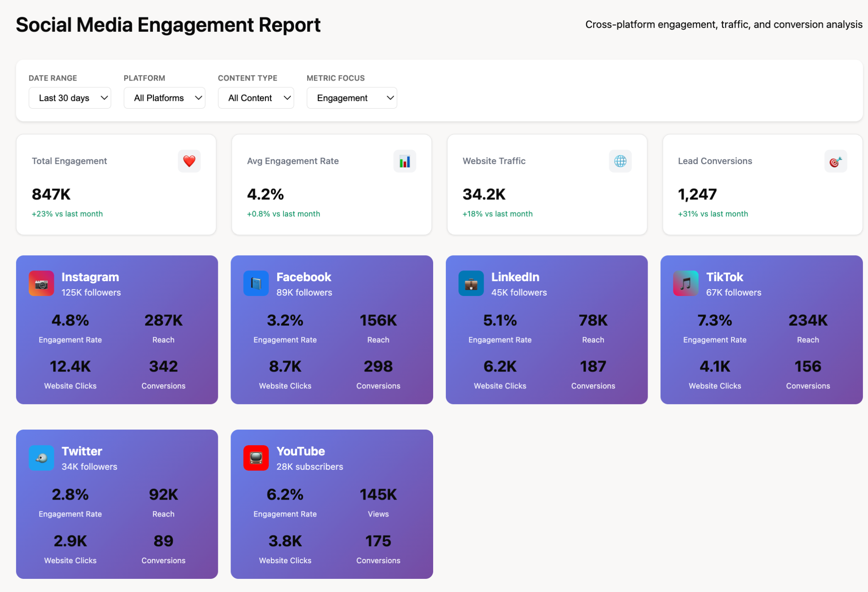Click the Facebook book icon
Image resolution: width=868 pixels, height=592 pixels.
click(x=256, y=283)
